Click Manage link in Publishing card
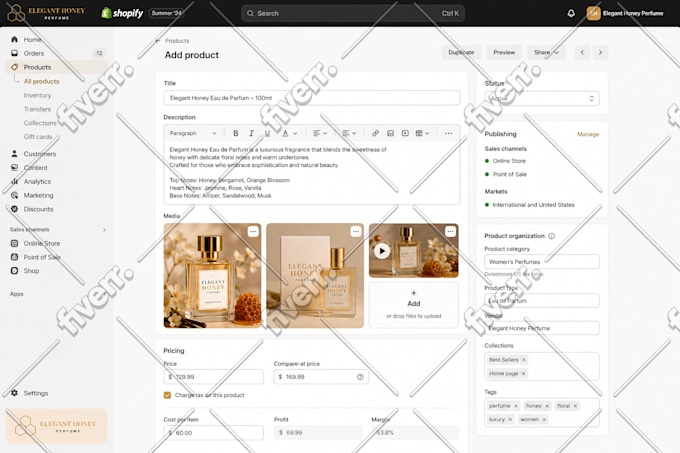This screenshot has height=453, width=680. (x=588, y=134)
